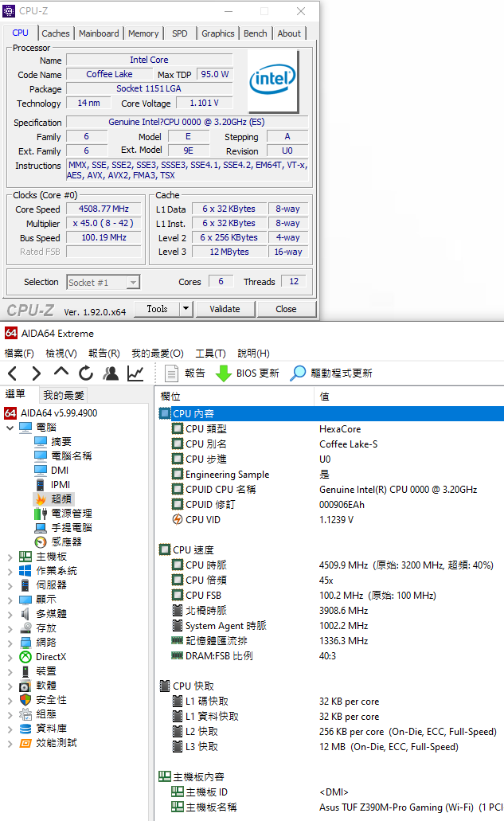Switch to the 選單 panel tab
The width and height of the screenshot is (504, 821).
[15, 393]
